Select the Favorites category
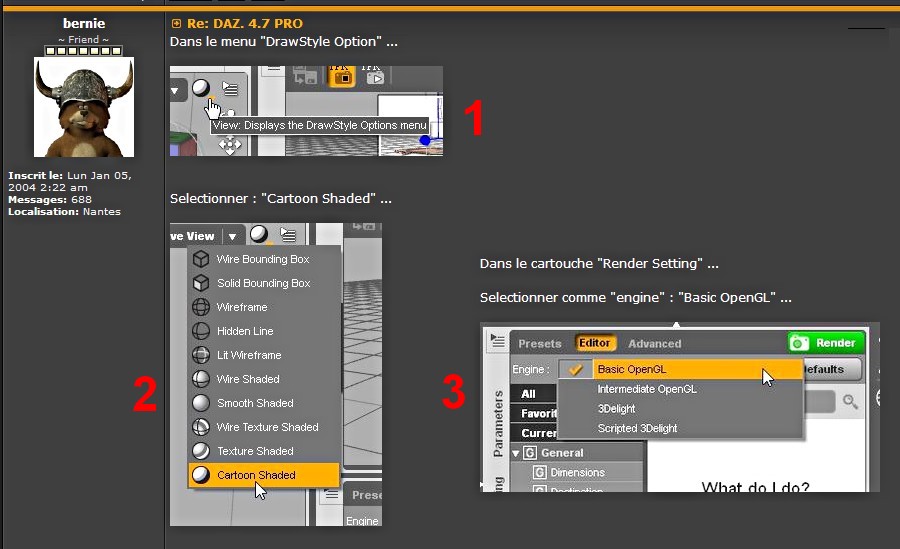The height and width of the screenshot is (549, 900). 534,413
